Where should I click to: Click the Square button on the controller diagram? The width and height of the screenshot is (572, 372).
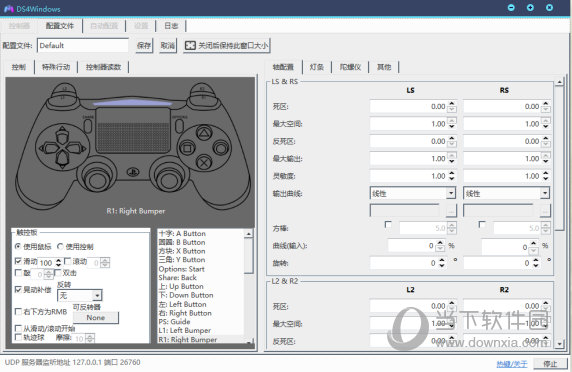pos(188,148)
